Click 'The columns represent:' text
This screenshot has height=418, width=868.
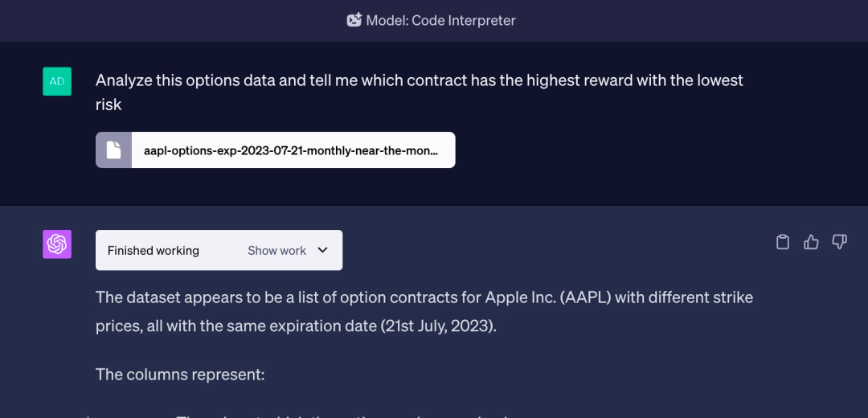(181, 375)
